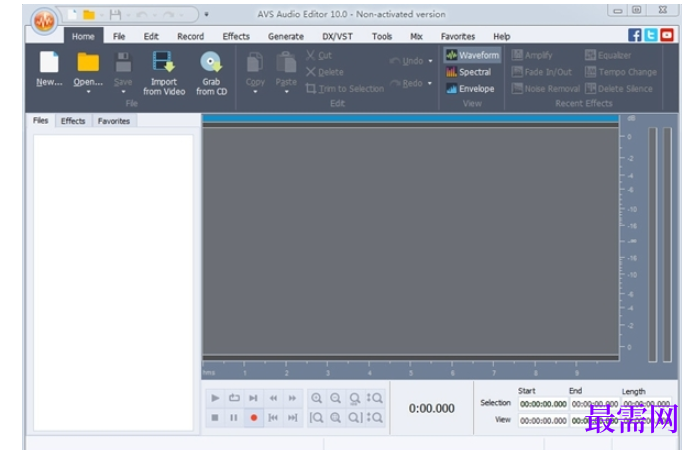Apply the Delete Silence effect
697x450 pixels.
(x=619, y=88)
